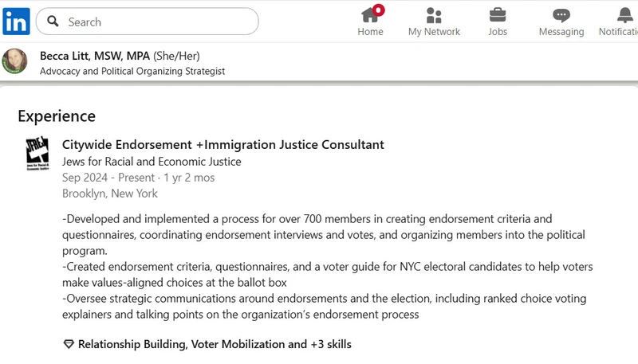
Task: Select the Jobs tab label
Action: pos(498,32)
